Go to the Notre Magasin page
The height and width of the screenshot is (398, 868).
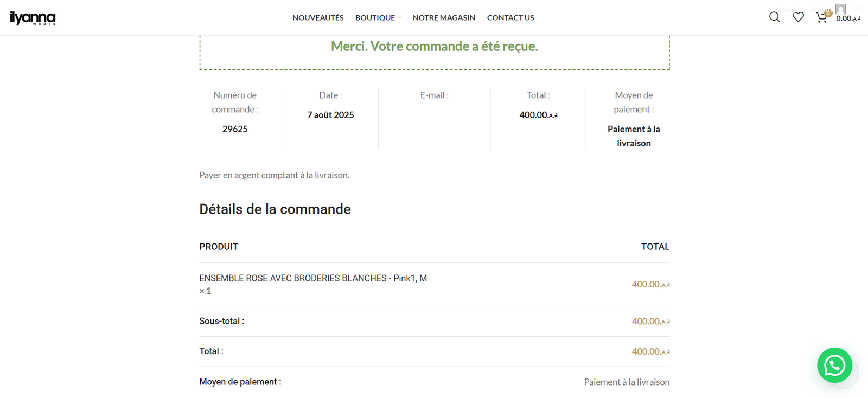(444, 18)
